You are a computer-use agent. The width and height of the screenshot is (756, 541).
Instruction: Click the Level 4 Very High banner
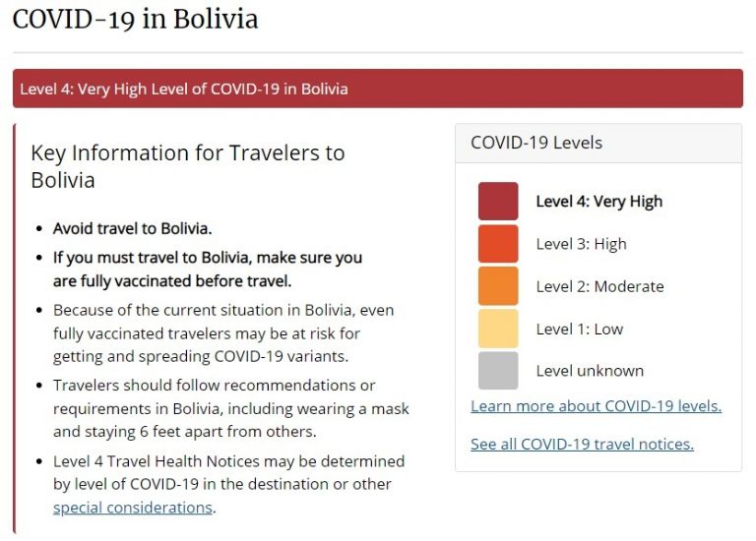coord(378,89)
